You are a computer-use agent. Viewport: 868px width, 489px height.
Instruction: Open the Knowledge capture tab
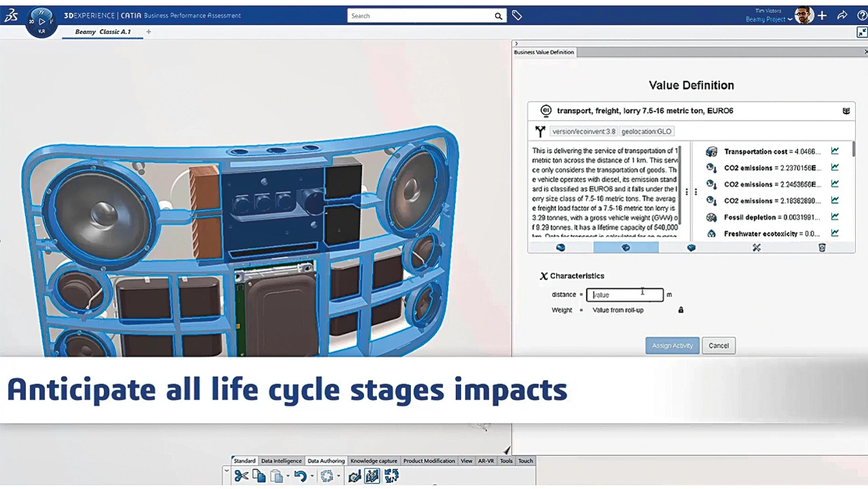point(374,461)
